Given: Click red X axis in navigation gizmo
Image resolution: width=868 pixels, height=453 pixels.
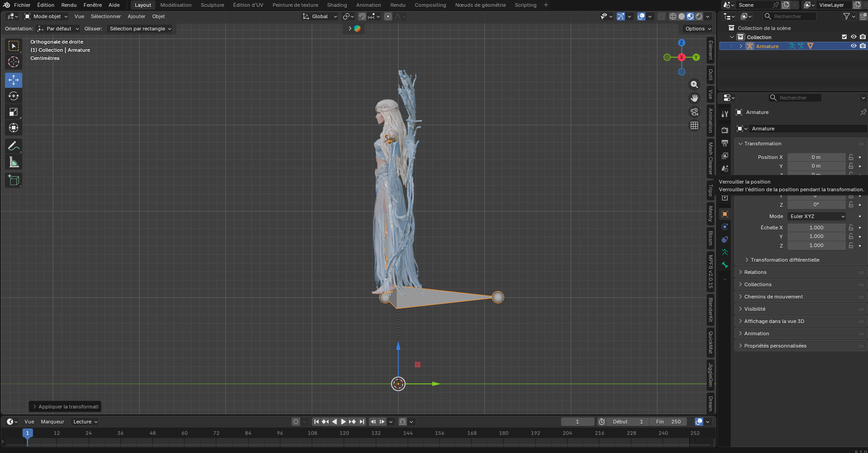Looking at the screenshot, I should 681,57.
